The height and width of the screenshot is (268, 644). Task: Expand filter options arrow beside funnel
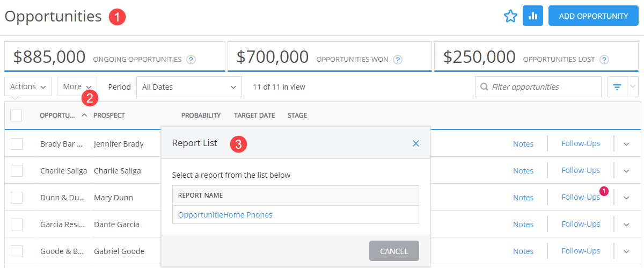(633, 87)
